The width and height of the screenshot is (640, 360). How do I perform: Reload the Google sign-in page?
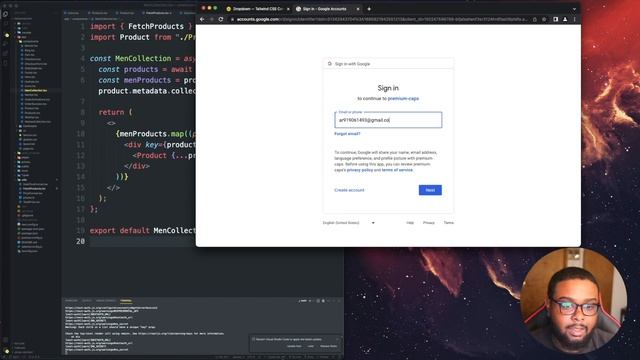[221, 19]
